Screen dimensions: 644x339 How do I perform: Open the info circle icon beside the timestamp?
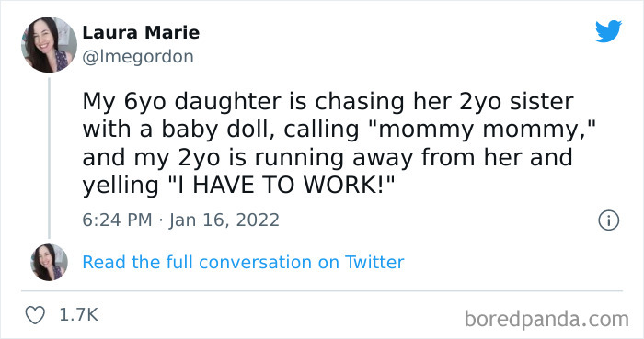[608, 220]
